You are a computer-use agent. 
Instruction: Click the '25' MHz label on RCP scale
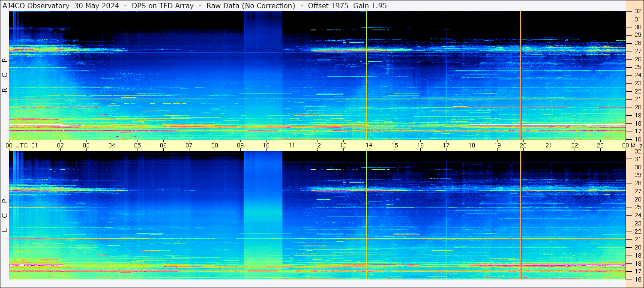coord(637,67)
